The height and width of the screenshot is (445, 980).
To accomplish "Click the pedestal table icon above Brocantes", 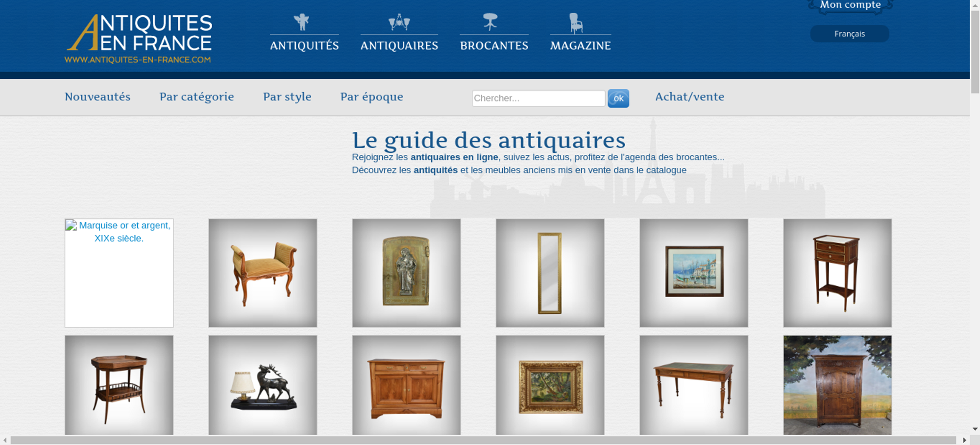I will (x=490, y=22).
